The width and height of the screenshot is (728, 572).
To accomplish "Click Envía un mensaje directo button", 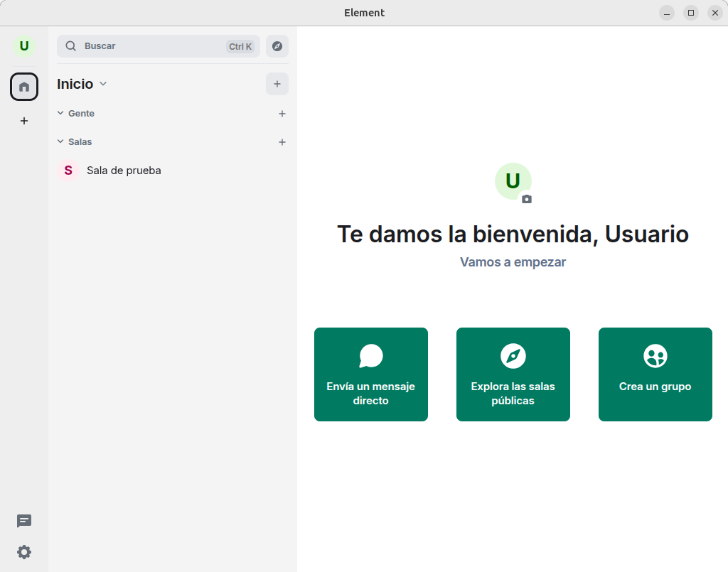I will point(371,374).
